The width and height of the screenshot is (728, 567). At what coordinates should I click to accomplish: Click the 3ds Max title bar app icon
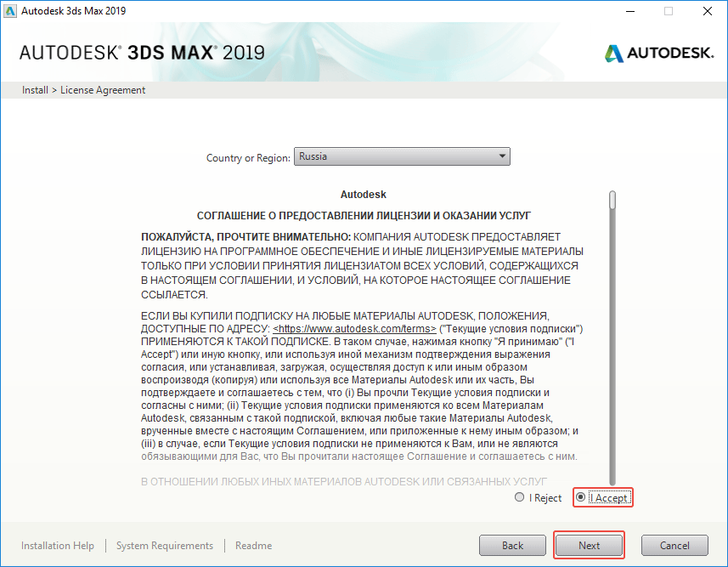click(x=9, y=11)
